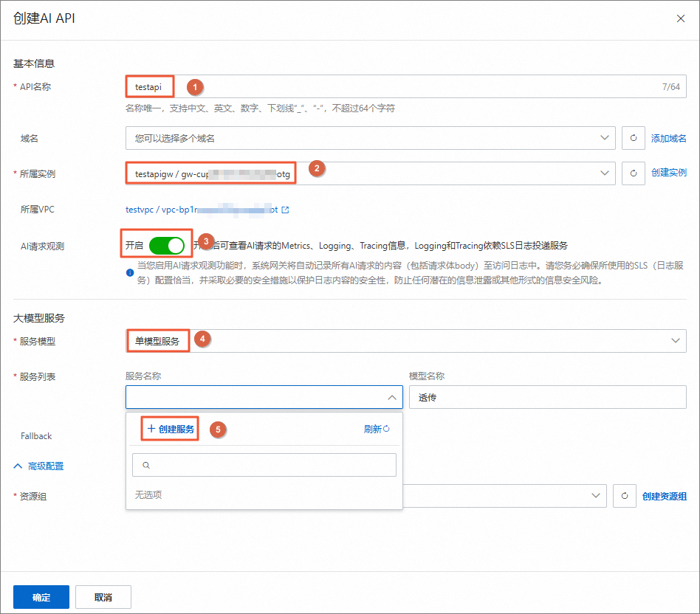Click the 添加域名 link

click(x=668, y=138)
